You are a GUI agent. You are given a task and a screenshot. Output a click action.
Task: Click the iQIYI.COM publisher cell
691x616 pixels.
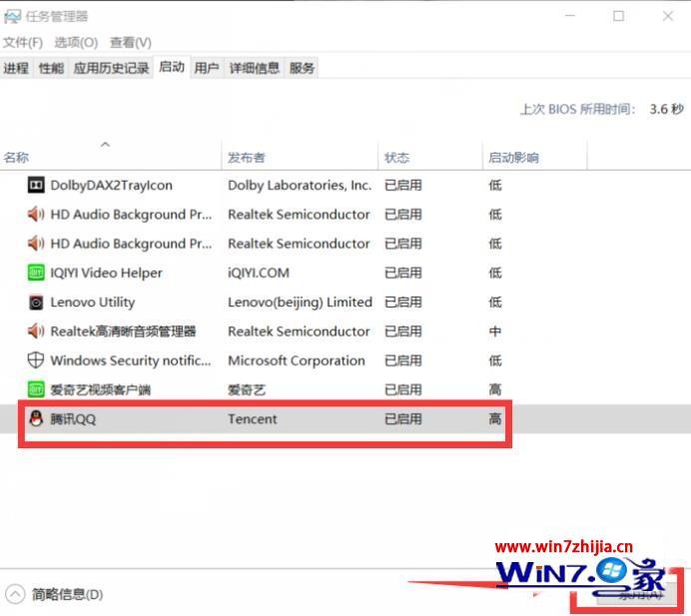pos(259,274)
